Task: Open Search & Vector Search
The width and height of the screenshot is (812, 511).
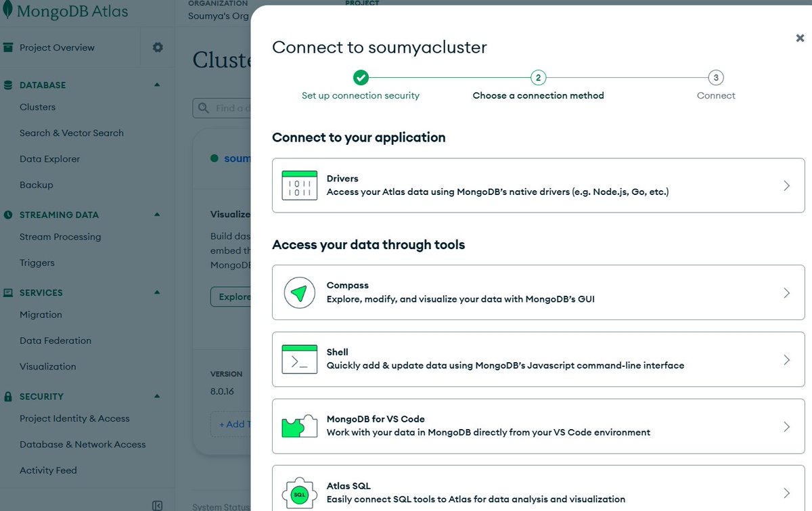Action: [x=72, y=133]
